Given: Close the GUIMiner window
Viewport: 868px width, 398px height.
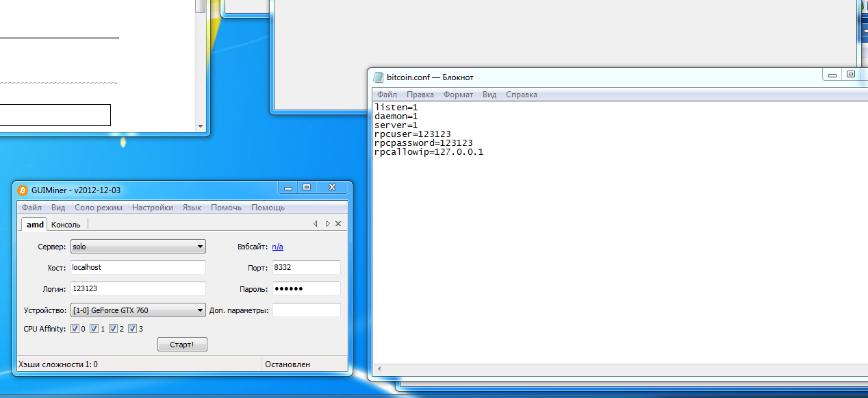Looking at the screenshot, I should (x=332, y=187).
